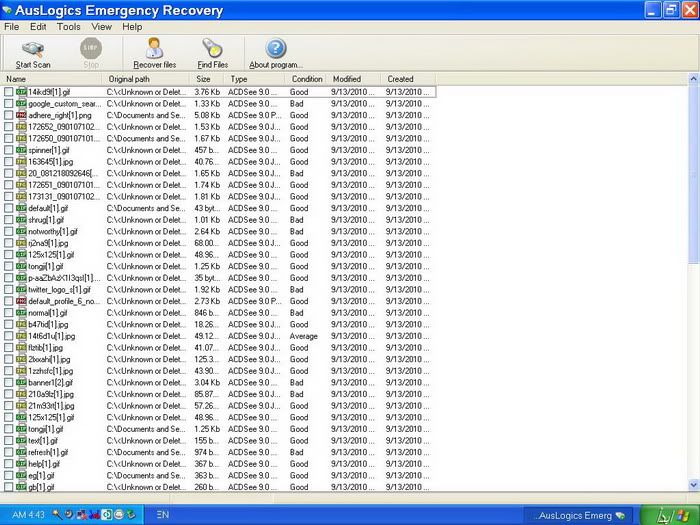
Task: Open the Tools menu
Action: (68, 27)
